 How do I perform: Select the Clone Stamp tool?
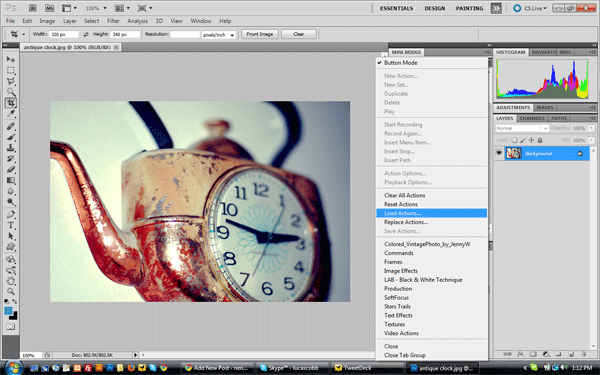tap(11, 148)
